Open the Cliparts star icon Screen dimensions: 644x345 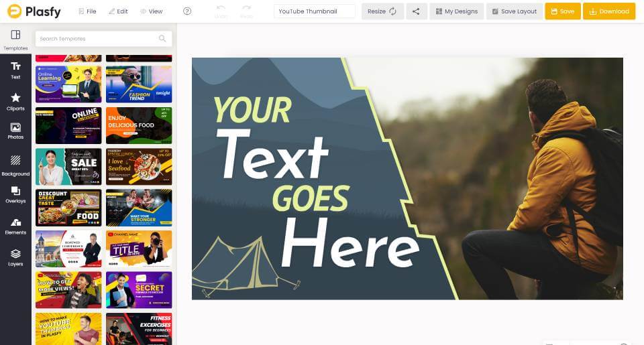click(x=15, y=101)
